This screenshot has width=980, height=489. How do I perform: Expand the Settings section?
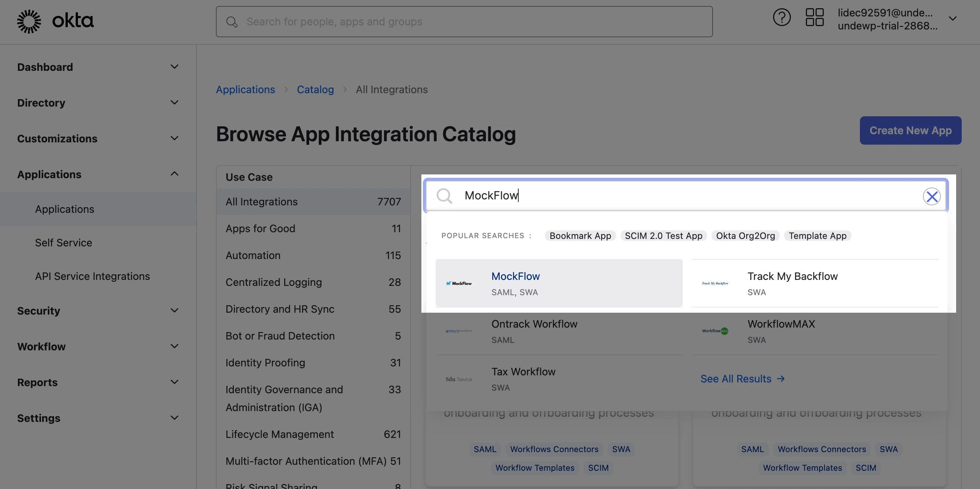pos(98,418)
